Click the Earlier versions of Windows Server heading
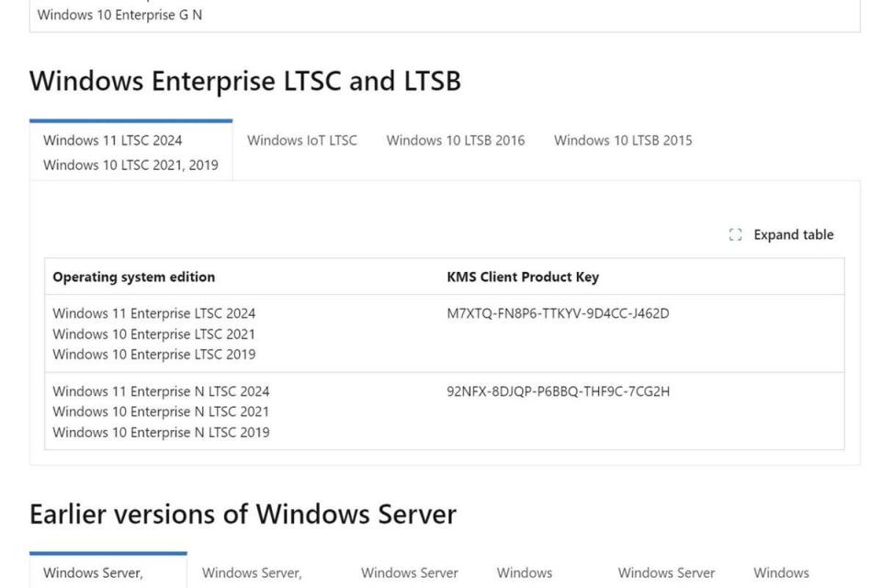 243,514
